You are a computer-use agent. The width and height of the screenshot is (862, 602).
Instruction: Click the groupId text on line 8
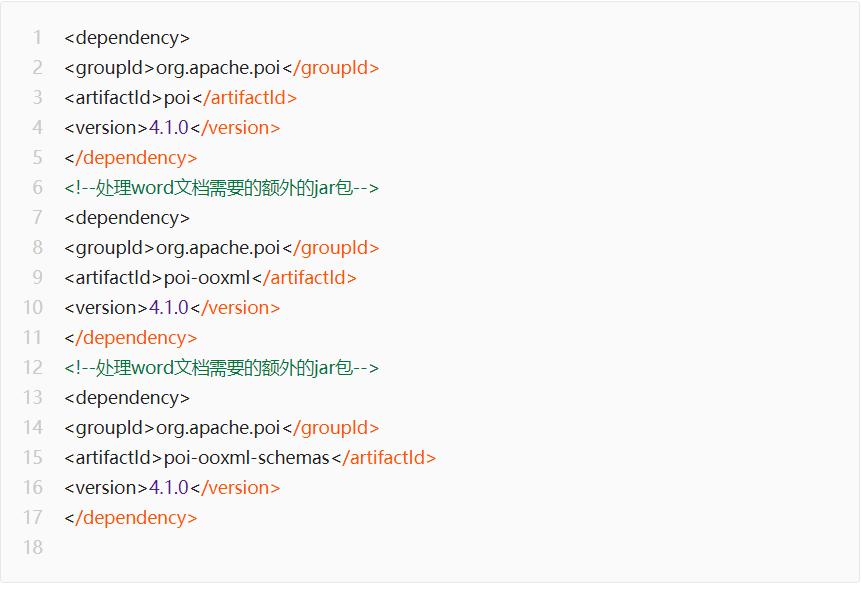218,248
